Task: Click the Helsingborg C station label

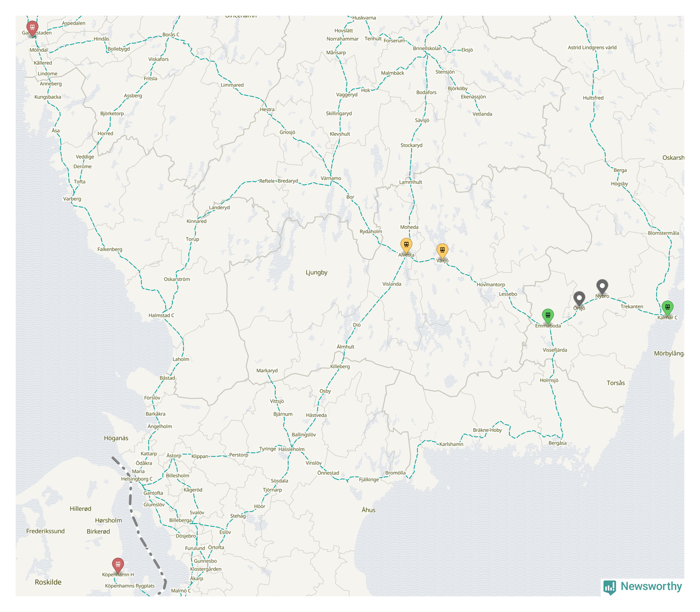Action: tap(137, 479)
